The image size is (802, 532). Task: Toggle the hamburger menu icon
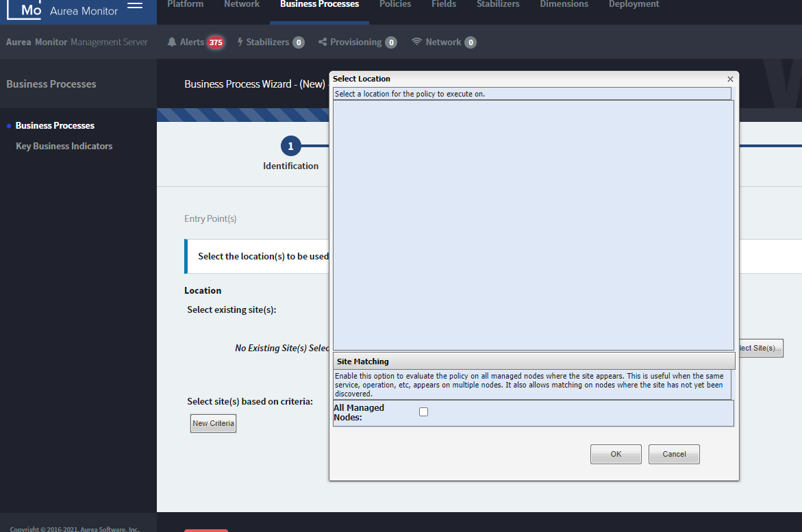pos(135,5)
